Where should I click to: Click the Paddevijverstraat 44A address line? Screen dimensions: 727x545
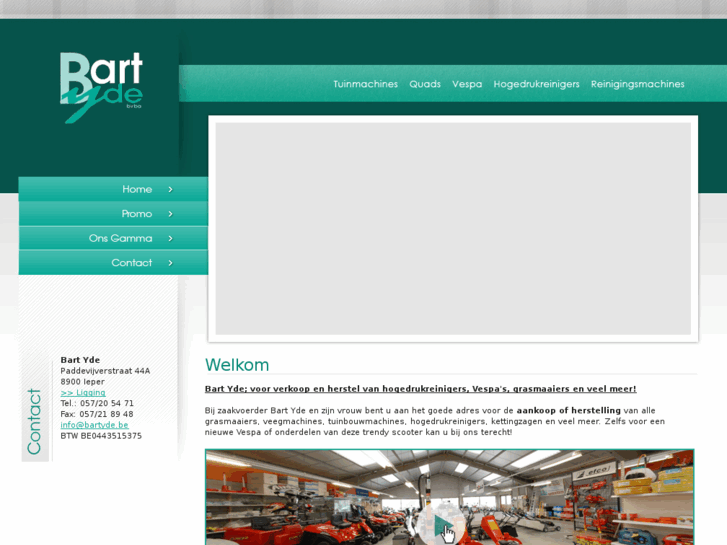[105, 371]
